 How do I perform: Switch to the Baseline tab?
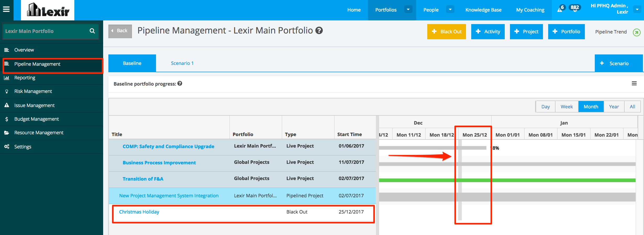pyautogui.click(x=132, y=63)
